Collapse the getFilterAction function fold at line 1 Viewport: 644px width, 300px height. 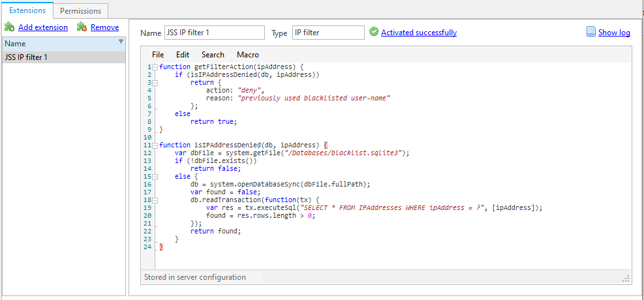click(x=155, y=67)
